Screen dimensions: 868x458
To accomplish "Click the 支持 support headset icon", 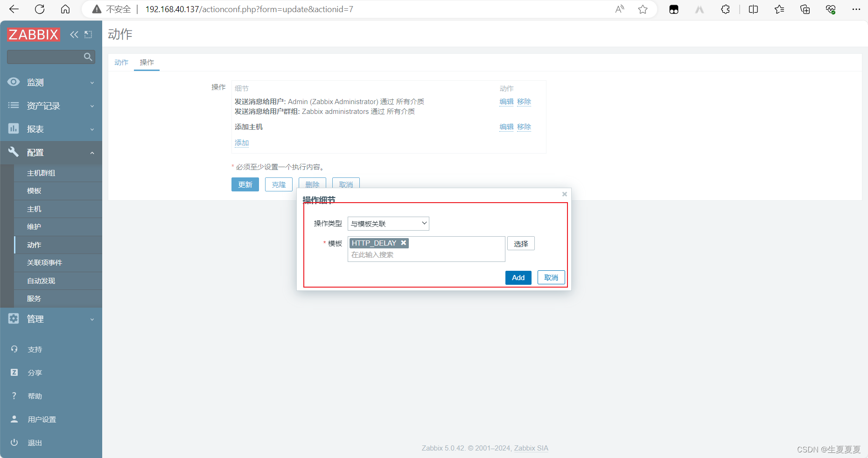I will tap(14, 349).
